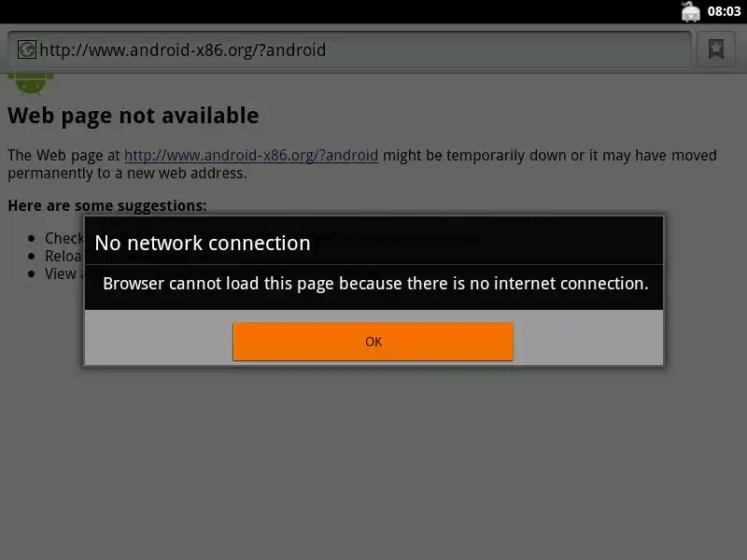Tap gray dialog button bar left of OK
The image size is (747, 560).
[159, 338]
